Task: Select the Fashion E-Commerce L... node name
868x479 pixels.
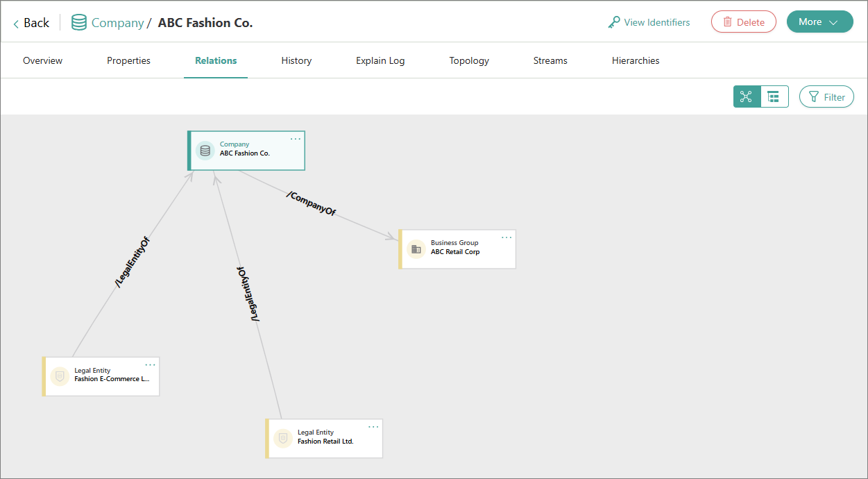Action: tap(112, 379)
